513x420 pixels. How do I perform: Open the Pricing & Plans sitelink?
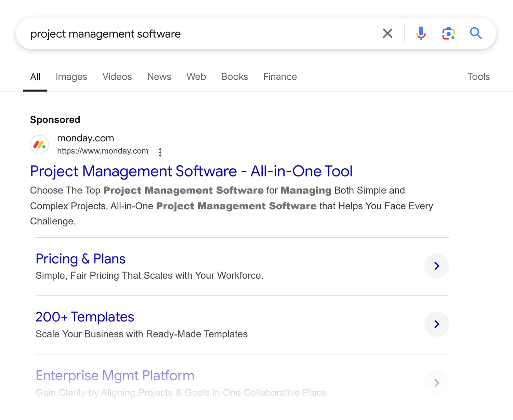80,259
